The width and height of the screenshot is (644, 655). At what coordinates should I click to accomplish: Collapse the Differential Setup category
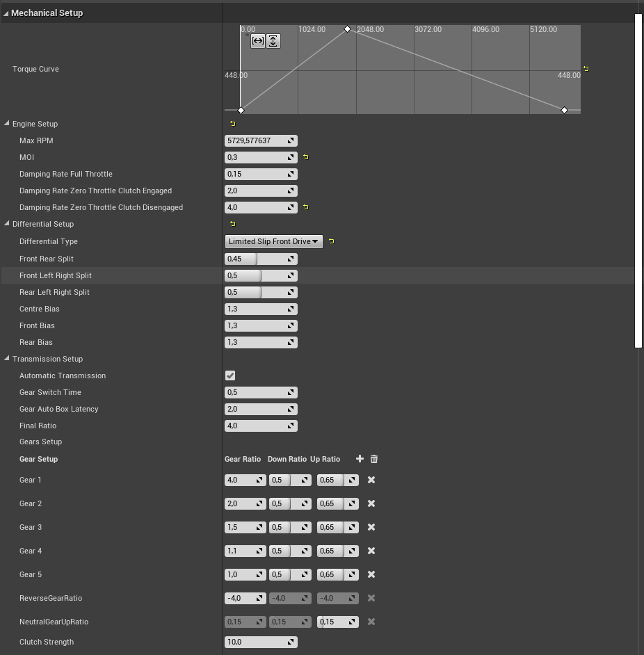pyautogui.click(x=7, y=223)
